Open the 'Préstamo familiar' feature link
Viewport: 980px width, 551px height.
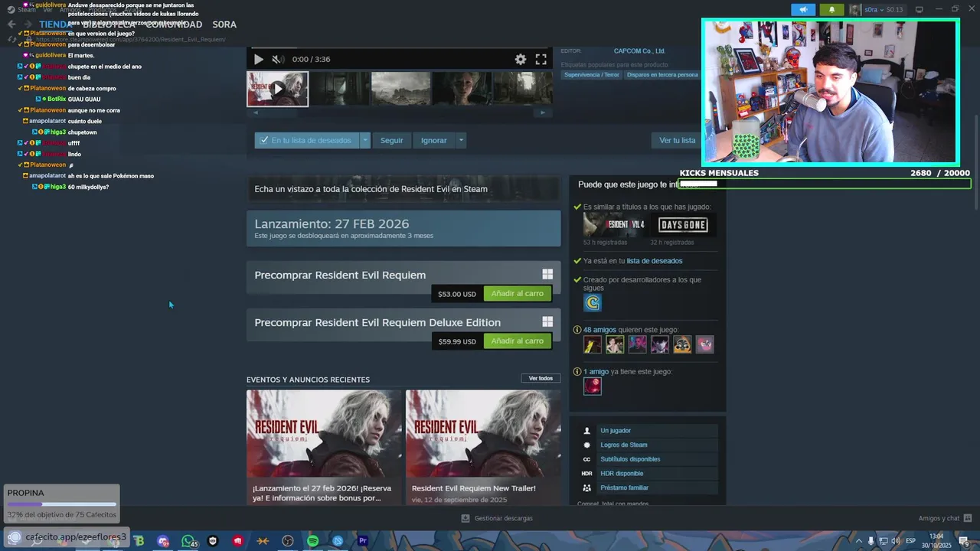[x=624, y=487]
